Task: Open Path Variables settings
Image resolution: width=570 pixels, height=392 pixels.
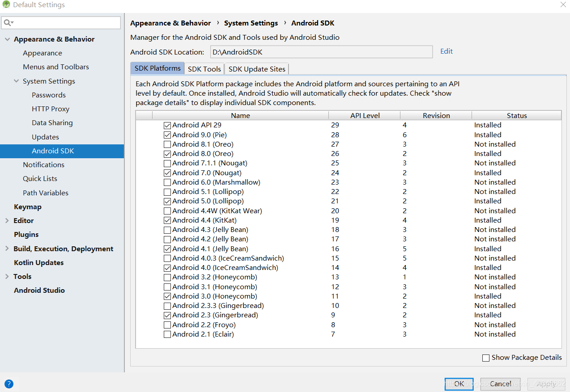Action: [x=46, y=193]
